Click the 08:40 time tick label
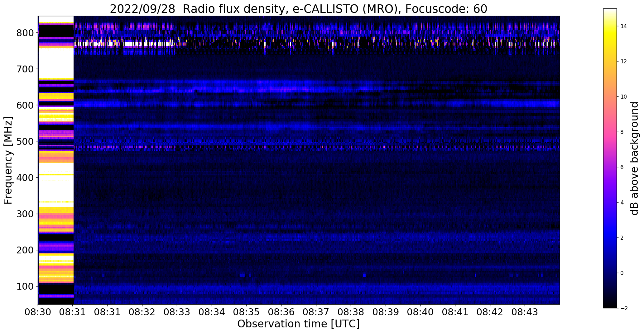The image size is (644, 333). 421,312
